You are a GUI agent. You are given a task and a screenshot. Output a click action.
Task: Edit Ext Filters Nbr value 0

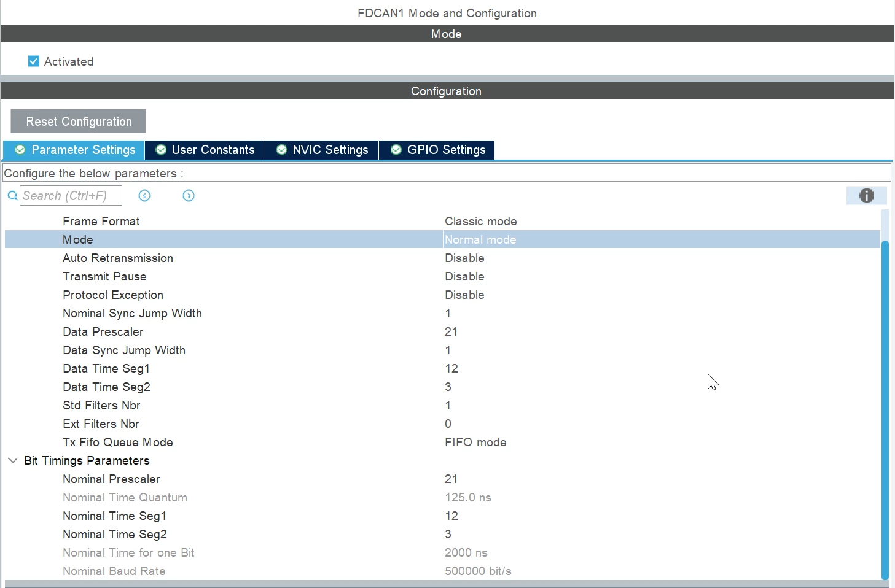click(x=448, y=424)
